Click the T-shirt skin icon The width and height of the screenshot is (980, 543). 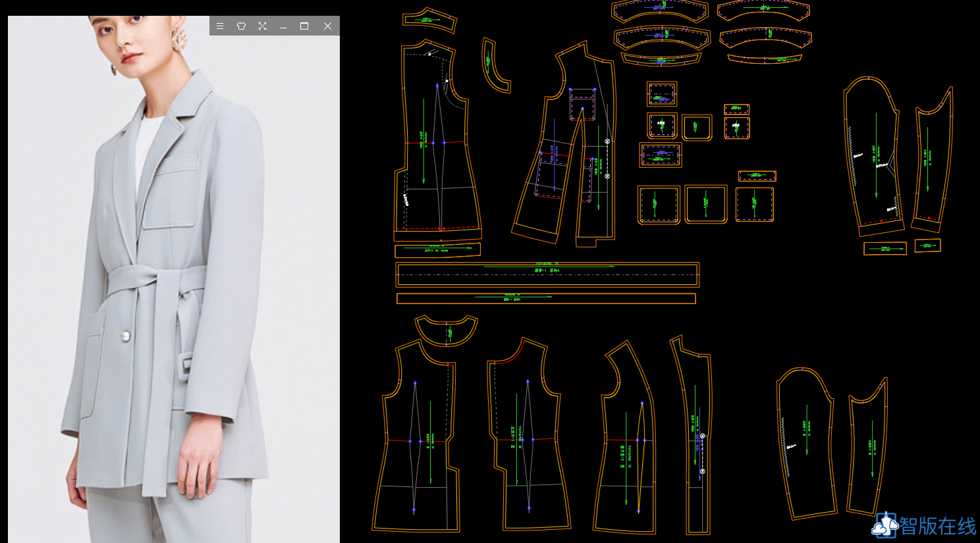point(241,26)
